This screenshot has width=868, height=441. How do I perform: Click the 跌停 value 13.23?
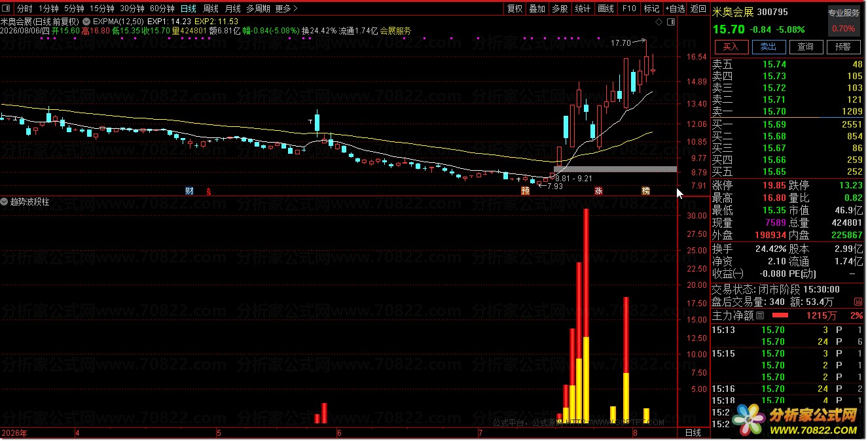point(851,185)
